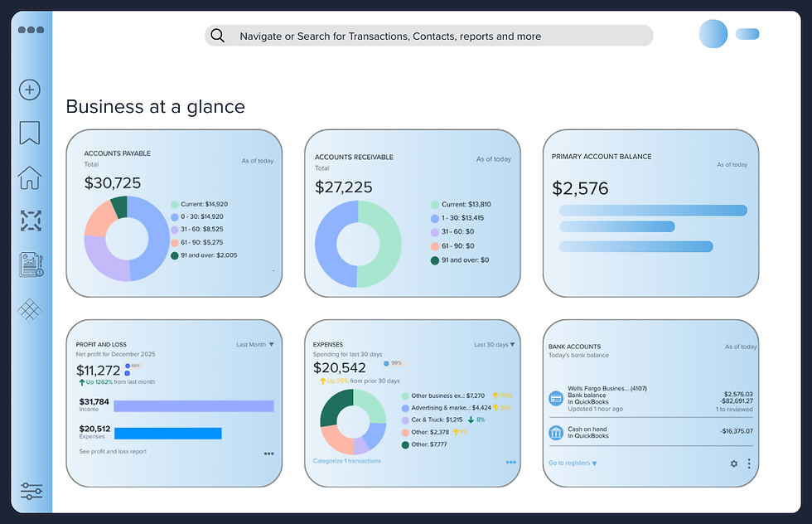
Task: Click the See profit and loss report link
Action: pyautogui.click(x=113, y=451)
